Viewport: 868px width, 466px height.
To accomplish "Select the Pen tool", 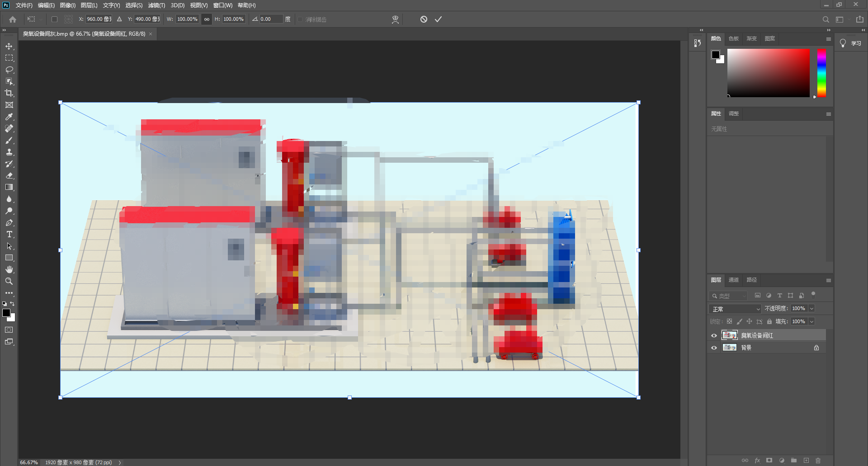I will pyautogui.click(x=9, y=222).
